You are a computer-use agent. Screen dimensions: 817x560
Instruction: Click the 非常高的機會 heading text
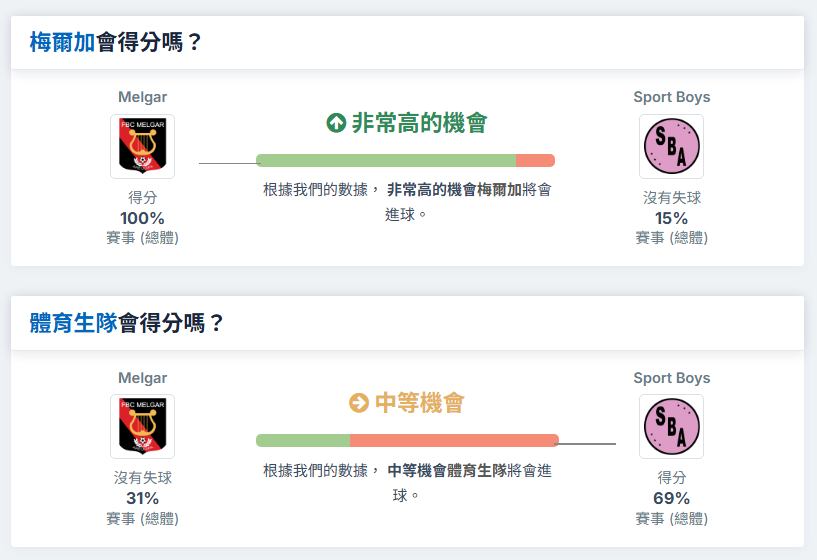419,123
